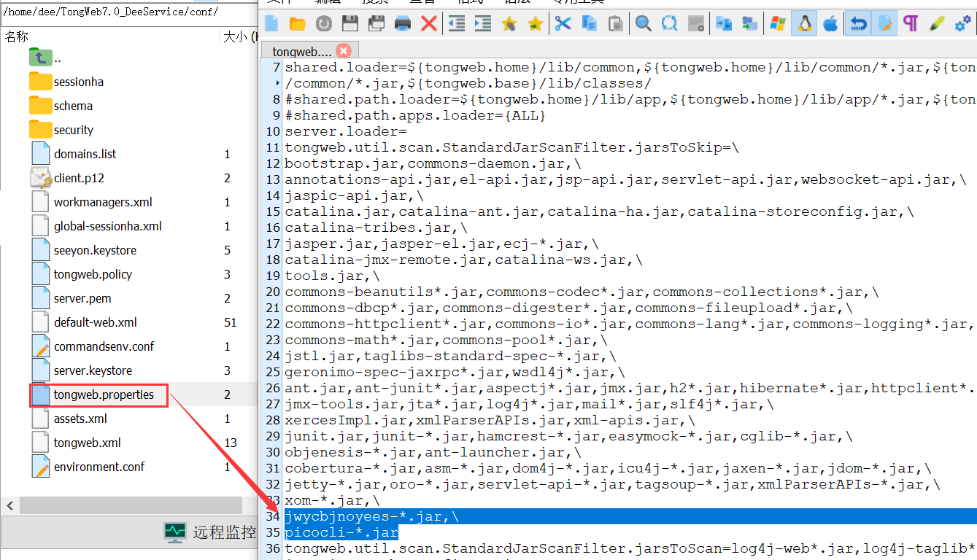
Task: Click the Replace icon with circular arrows
Action: coord(669,24)
